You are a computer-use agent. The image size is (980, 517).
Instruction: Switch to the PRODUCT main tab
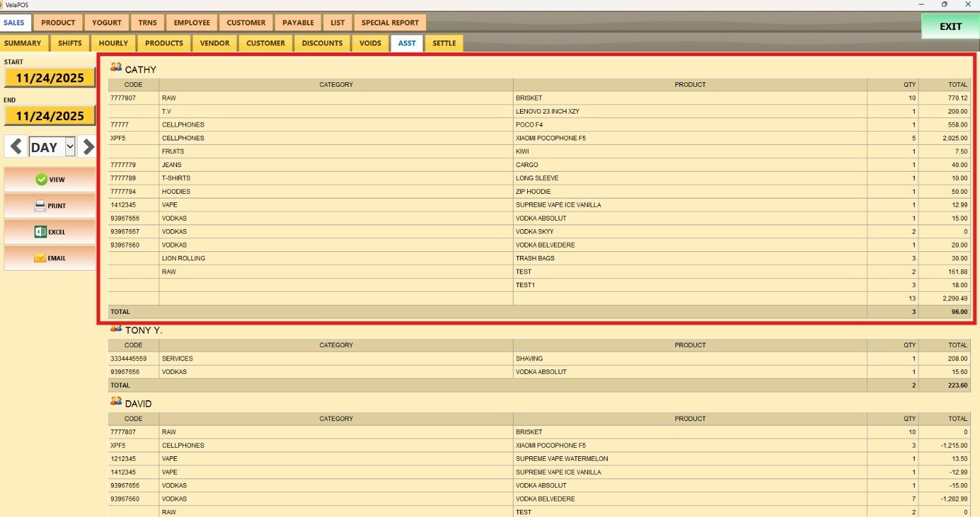coord(58,23)
